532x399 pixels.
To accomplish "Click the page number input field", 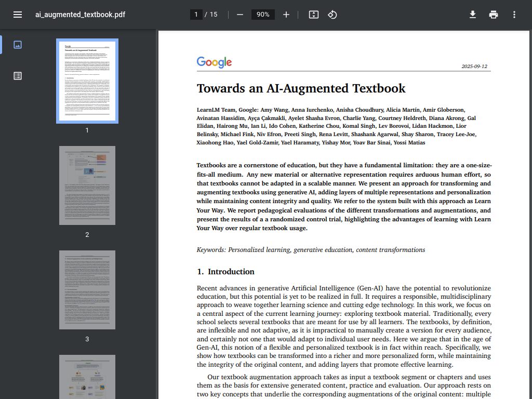I will click(x=196, y=15).
